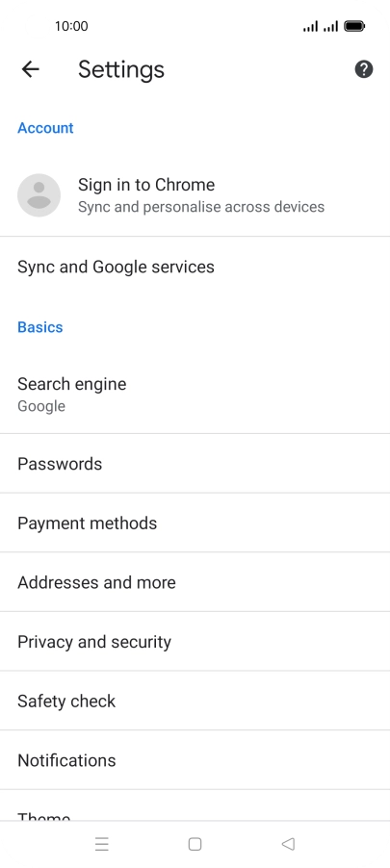
Task: Tap the Android recent apps menu icon
Action: pos(101,844)
